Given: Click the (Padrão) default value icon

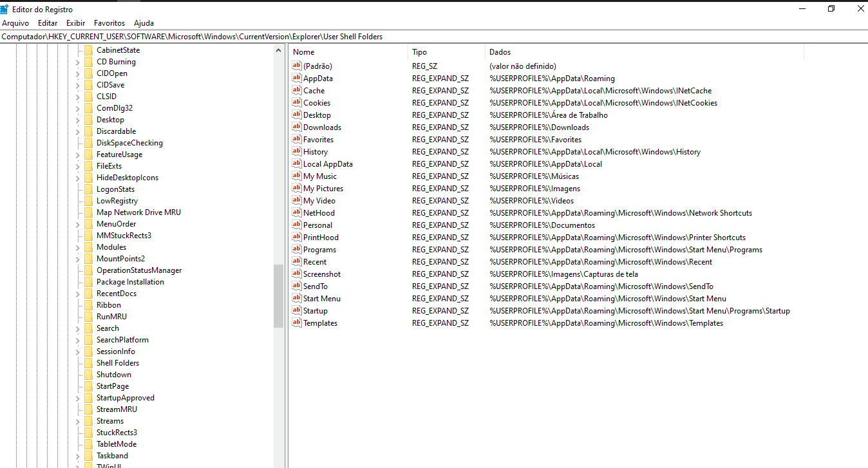Looking at the screenshot, I should pos(296,66).
